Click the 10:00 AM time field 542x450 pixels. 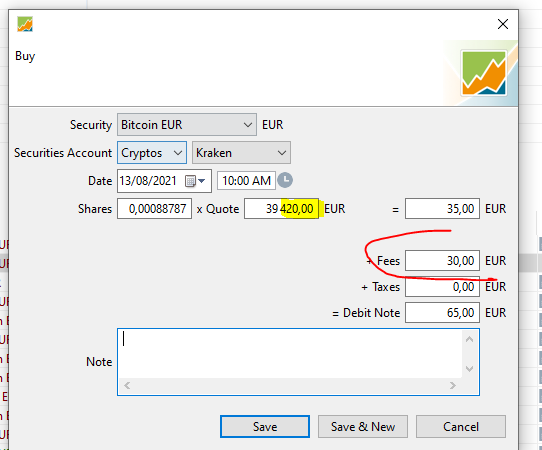click(246, 180)
